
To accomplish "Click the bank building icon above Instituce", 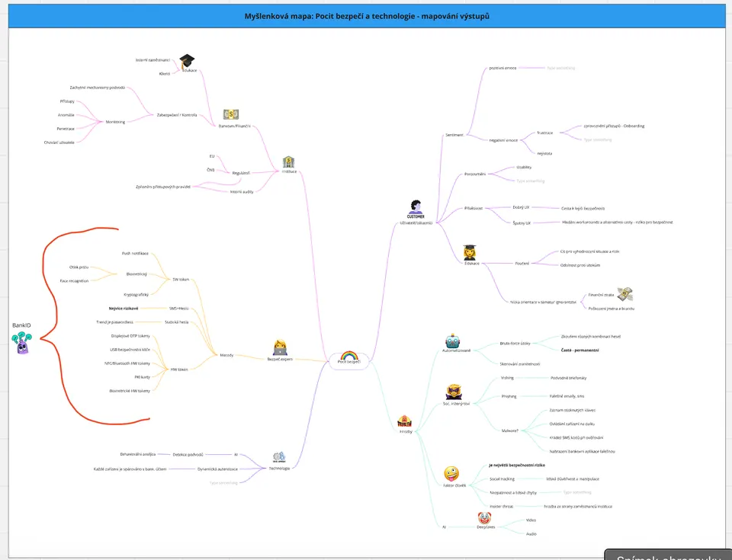I will pos(288,162).
